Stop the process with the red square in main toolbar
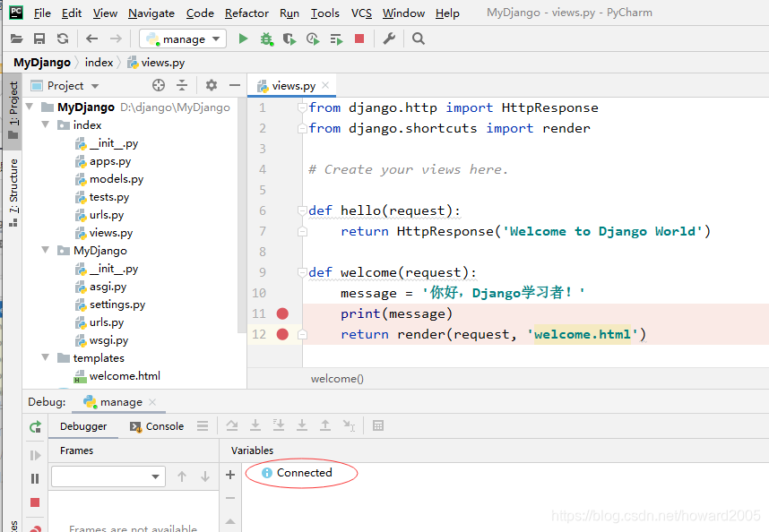The width and height of the screenshot is (769, 532). [x=359, y=39]
